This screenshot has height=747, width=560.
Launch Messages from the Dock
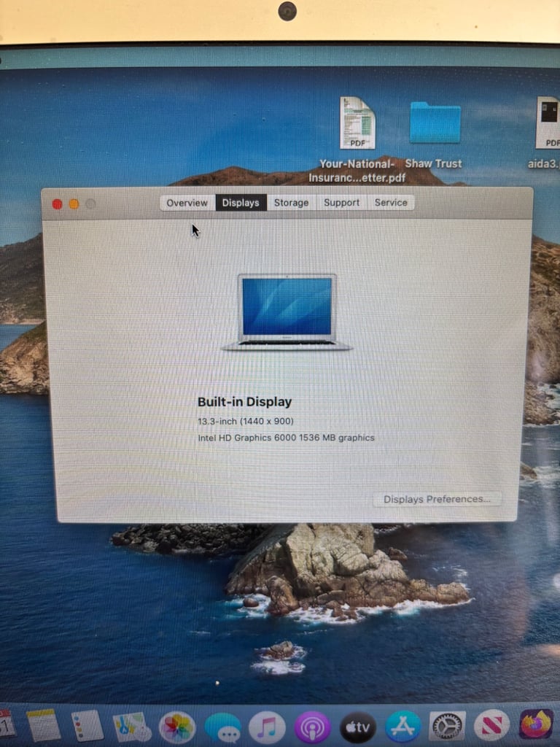pos(222,728)
